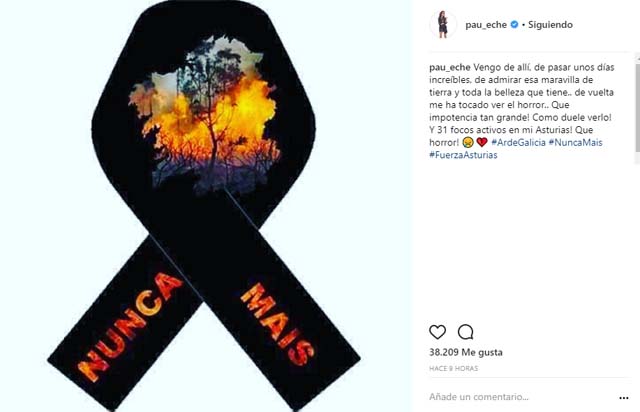
Task: Like the post with heart icon
Action: 438,332
